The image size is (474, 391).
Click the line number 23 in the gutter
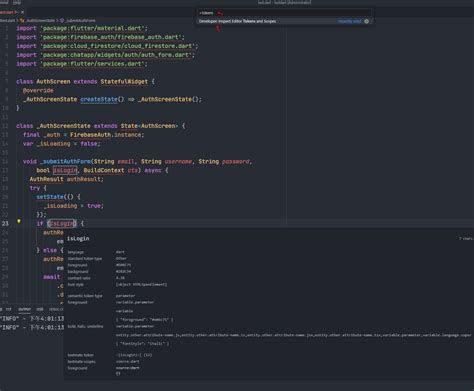[5, 223]
